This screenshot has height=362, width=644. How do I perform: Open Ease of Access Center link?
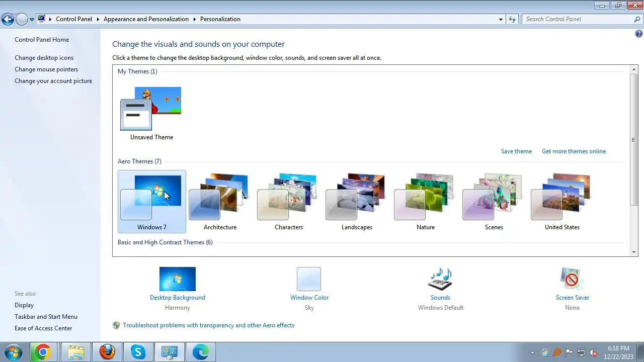click(x=43, y=328)
